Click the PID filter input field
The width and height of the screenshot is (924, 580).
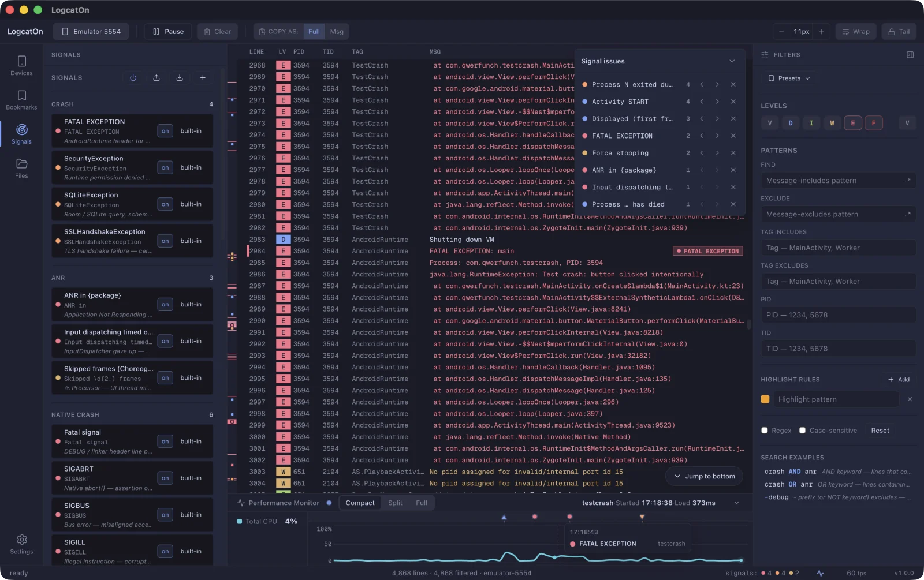pos(838,315)
